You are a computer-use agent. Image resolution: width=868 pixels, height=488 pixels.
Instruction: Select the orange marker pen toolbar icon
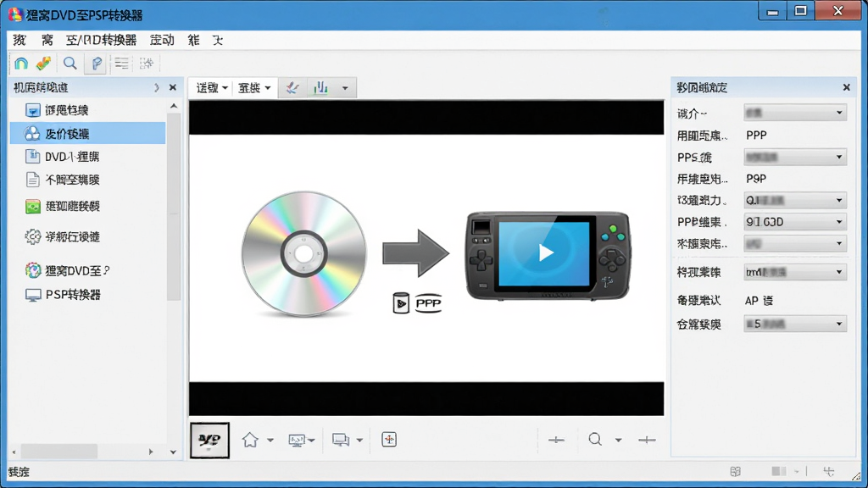[43, 64]
